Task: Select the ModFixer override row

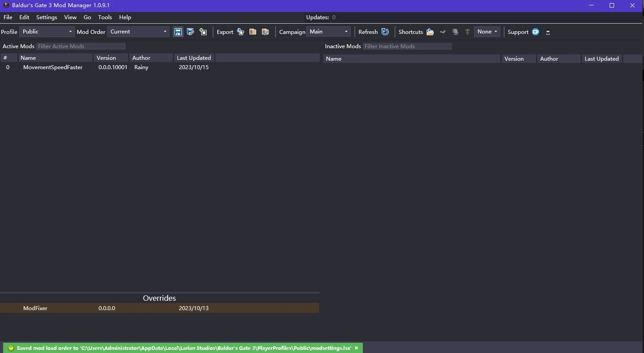Action: click(x=160, y=308)
